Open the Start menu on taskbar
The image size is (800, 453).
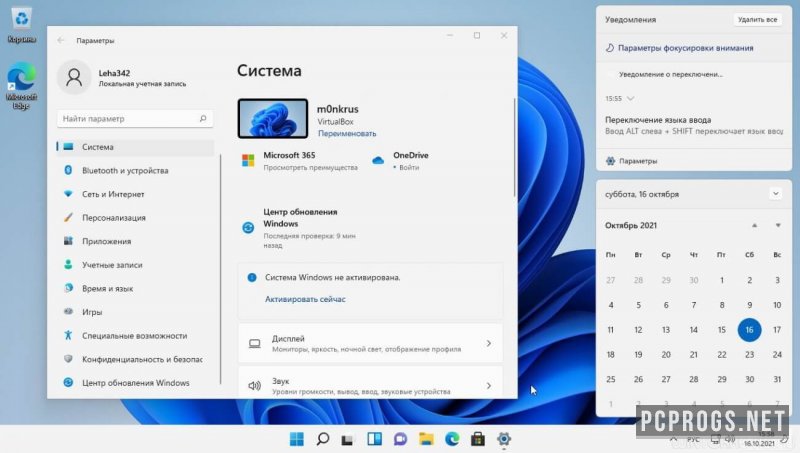[296, 439]
